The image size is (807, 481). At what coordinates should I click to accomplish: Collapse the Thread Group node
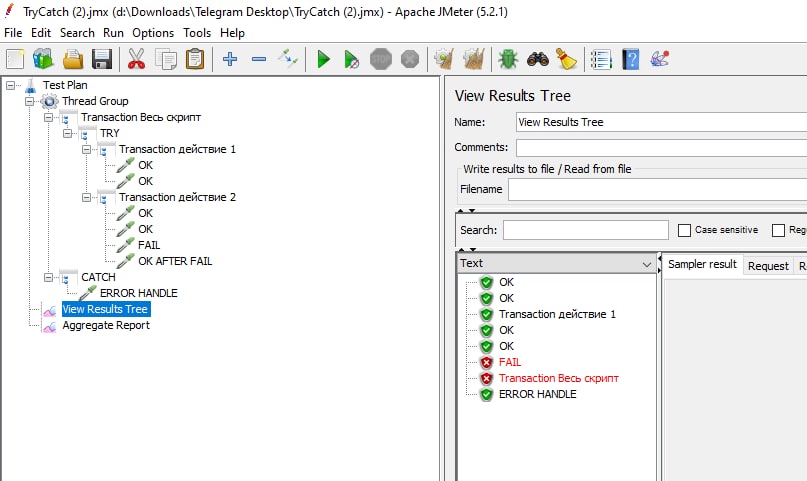click(x=29, y=101)
